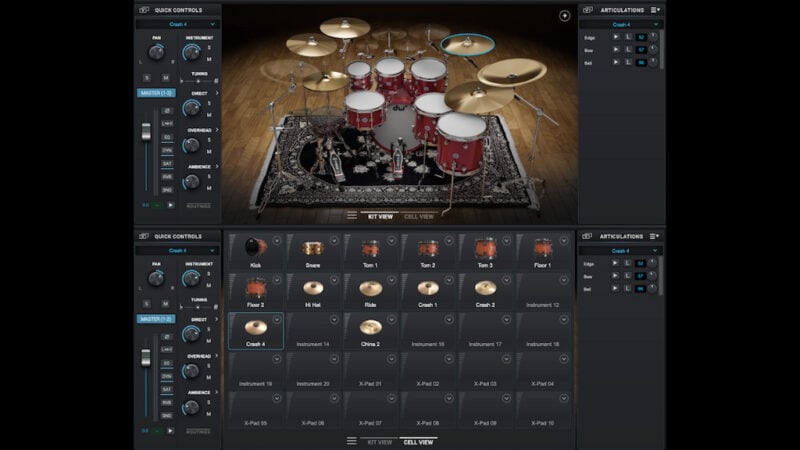
Task: Open the Kick cell dropdown arrow
Action: point(277,240)
